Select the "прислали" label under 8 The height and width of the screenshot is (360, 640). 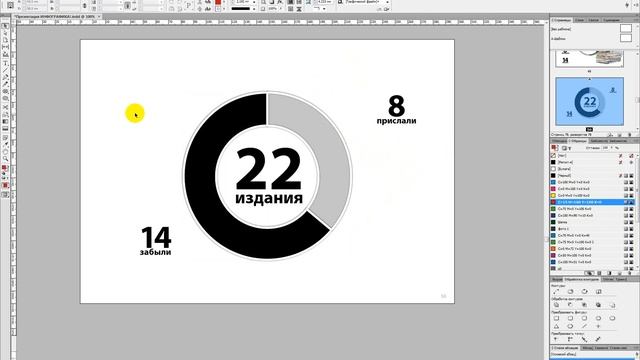point(396,121)
